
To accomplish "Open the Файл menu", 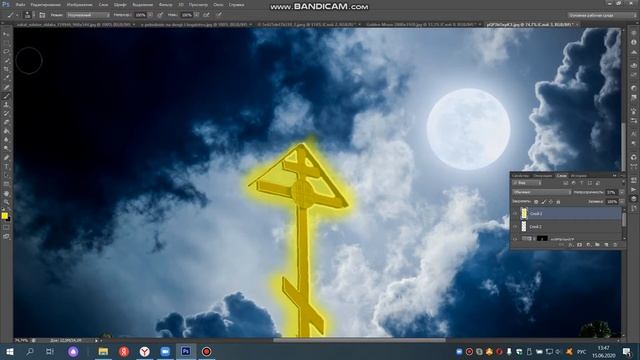I will click(20, 5).
